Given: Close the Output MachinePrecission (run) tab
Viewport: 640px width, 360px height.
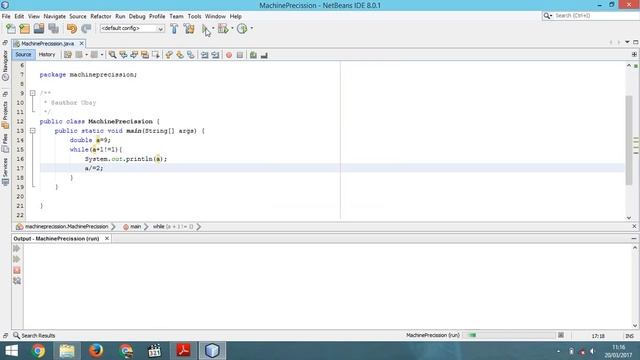Looking at the screenshot, I should [x=107, y=238].
